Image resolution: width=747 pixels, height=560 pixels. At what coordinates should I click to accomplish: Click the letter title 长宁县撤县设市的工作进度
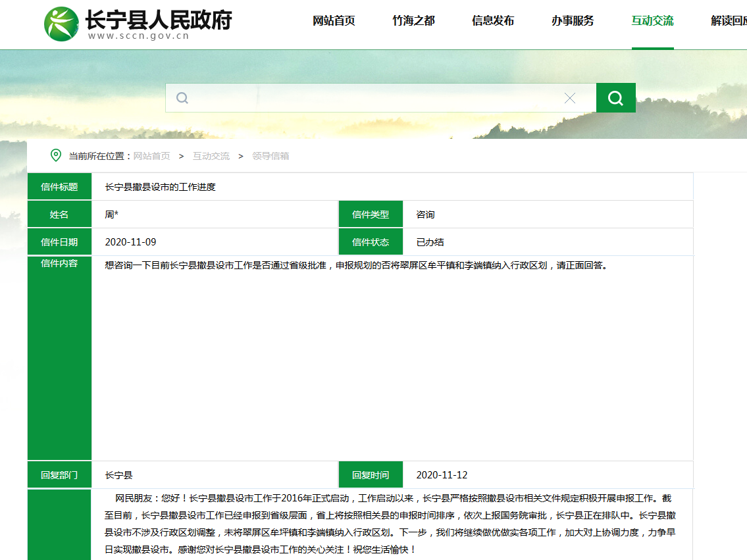point(160,187)
